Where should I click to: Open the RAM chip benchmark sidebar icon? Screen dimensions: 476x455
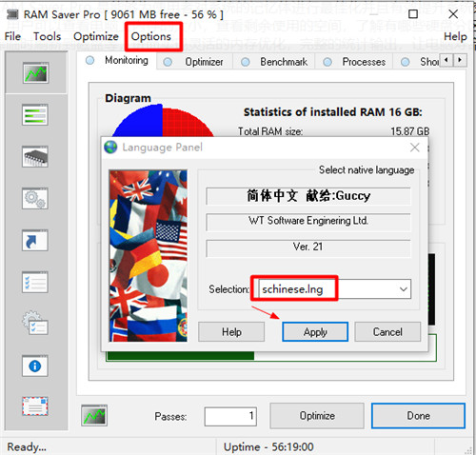35,157
